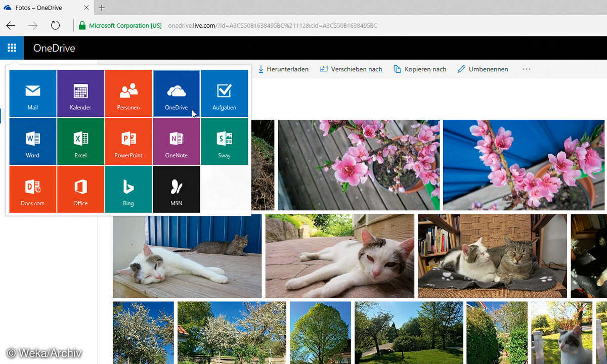Open the Docs.com tile

pyautogui.click(x=33, y=189)
